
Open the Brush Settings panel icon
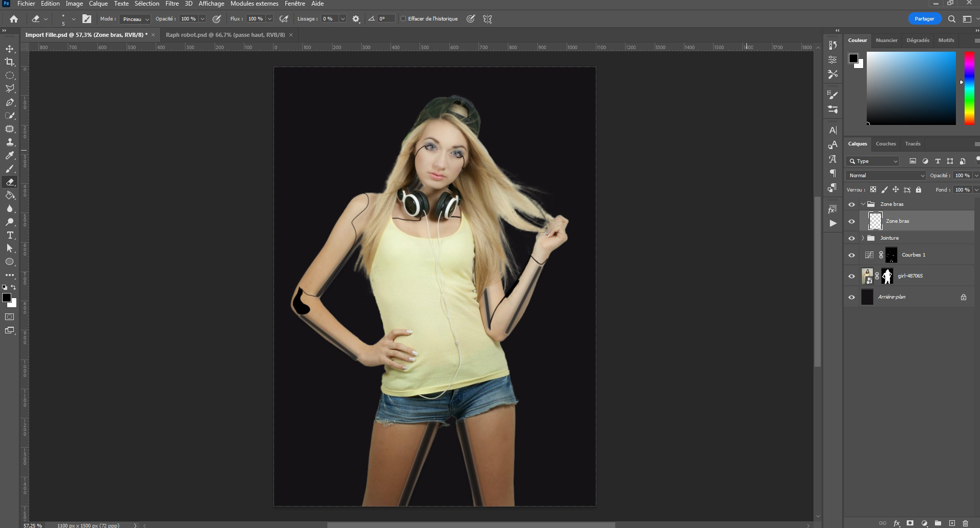pos(833,95)
